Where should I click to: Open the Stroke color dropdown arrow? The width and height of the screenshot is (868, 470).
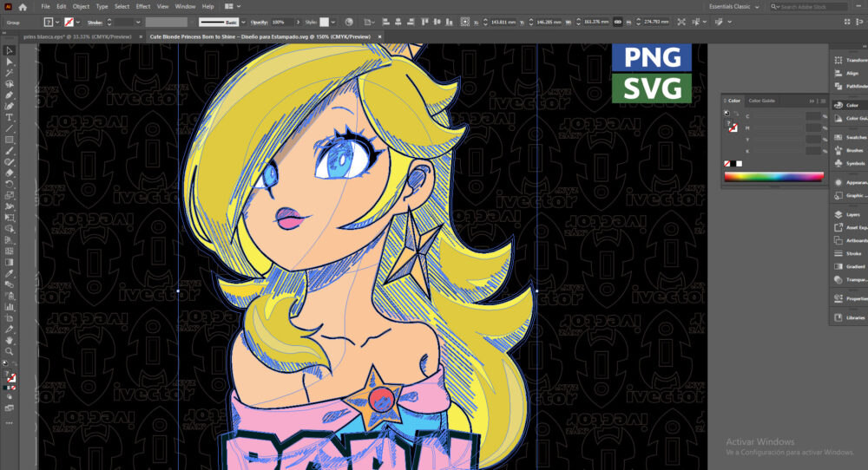click(77, 23)
